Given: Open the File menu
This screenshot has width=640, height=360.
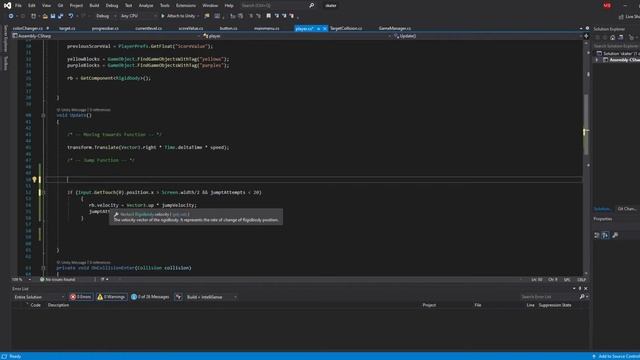Looking at the screenshot, I should point(18,6).
